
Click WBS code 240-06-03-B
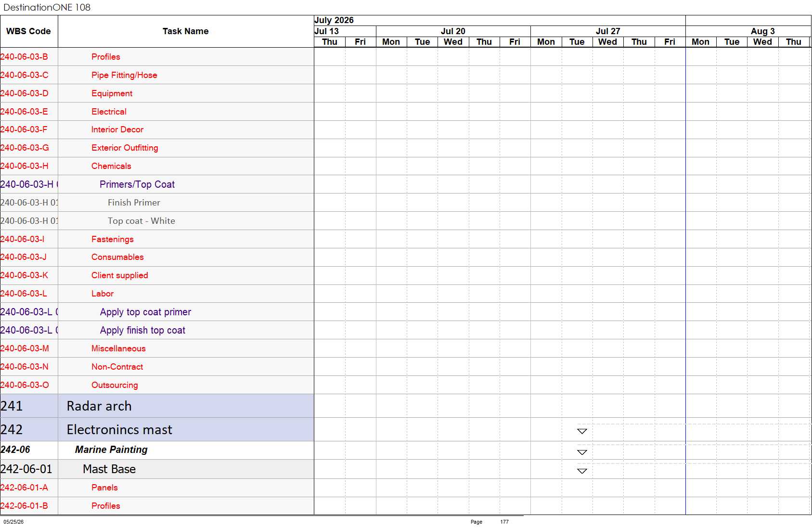click(x=24, y=57)
